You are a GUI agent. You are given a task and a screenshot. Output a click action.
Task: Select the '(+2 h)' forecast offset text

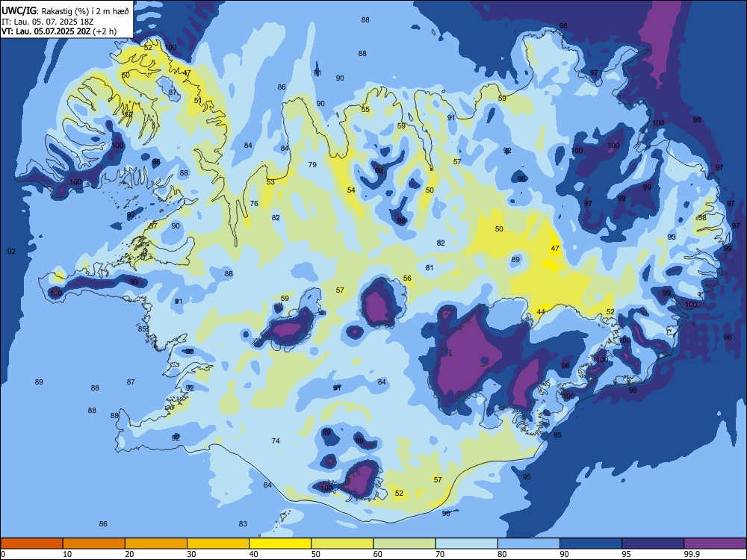point(105,32)
